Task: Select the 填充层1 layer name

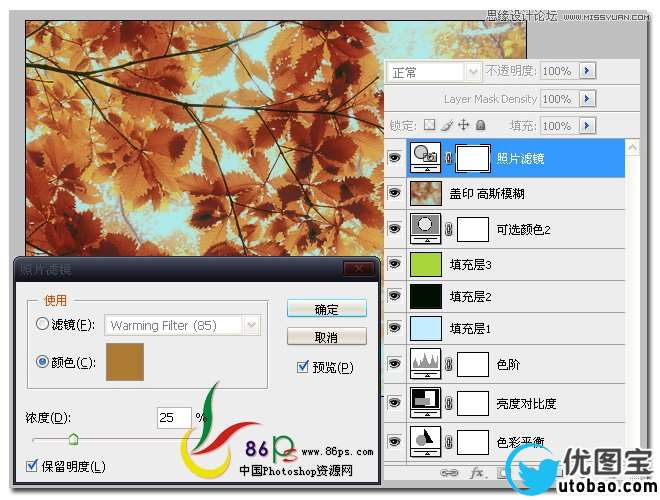Action: pyautogui.click(x=470, y=328)
